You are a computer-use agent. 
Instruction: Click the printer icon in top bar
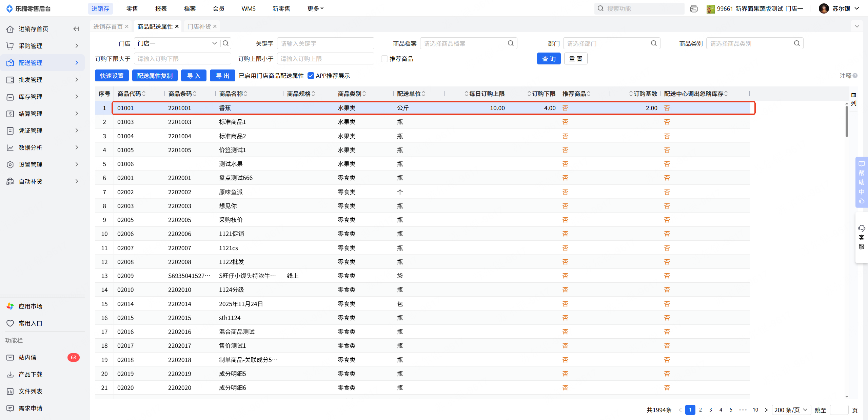pyautogui.click(x=694, y=8)
